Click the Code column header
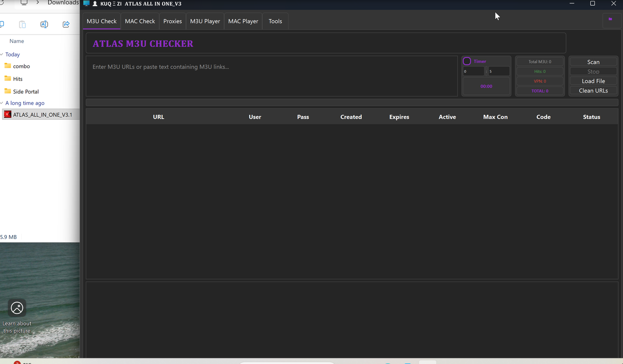Viewport: 623px width, 364px height. [x=544, y=117]
